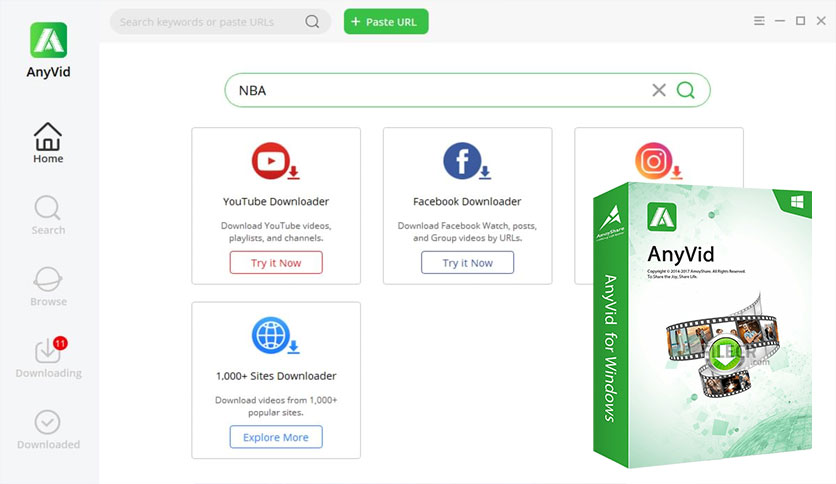Open the Browse section
836x484 pixels.
(x=48, y=286)
